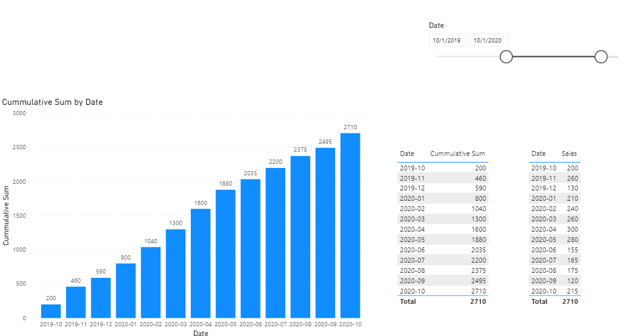The width and height of the screenshot is (644, 336).
Task: Click 2020-01 in the Sales table
Action: click(x=544, y=198)
